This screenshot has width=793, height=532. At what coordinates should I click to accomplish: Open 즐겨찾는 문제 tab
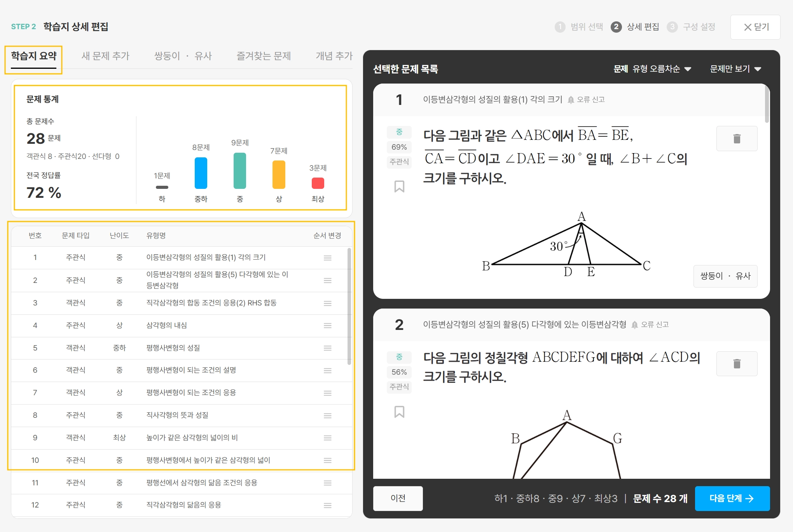click(264, 56)
